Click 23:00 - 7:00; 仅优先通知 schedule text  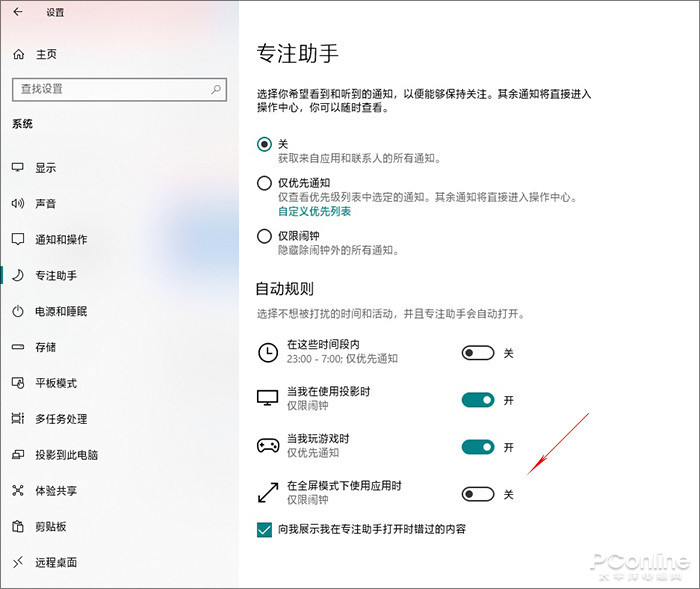pyautogui.click(x=342, y=359)
